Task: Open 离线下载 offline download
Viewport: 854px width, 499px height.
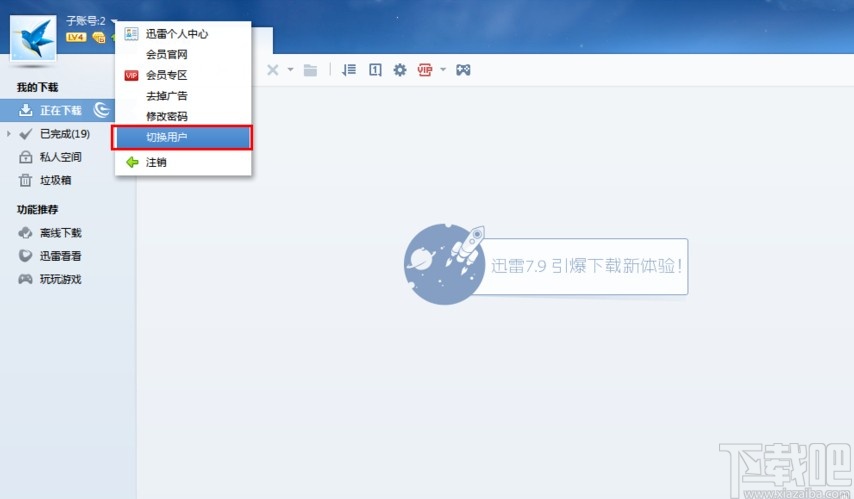Action: (x=60, y=233)
